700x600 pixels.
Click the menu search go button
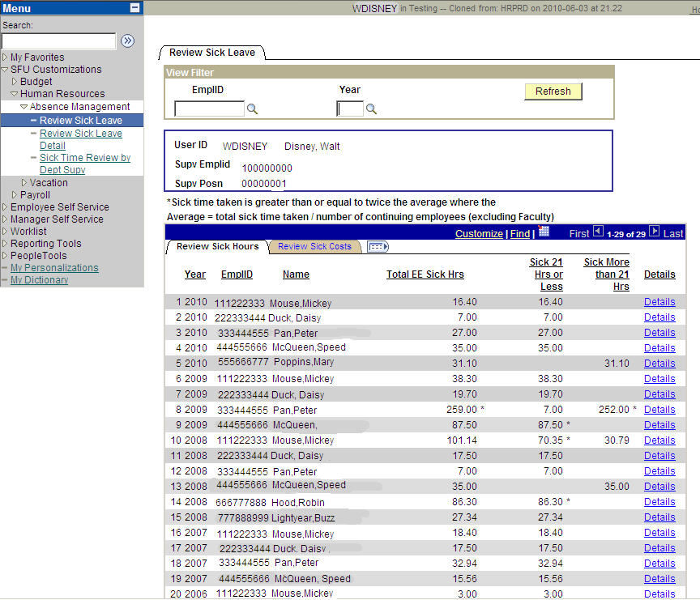pos(127,40)
